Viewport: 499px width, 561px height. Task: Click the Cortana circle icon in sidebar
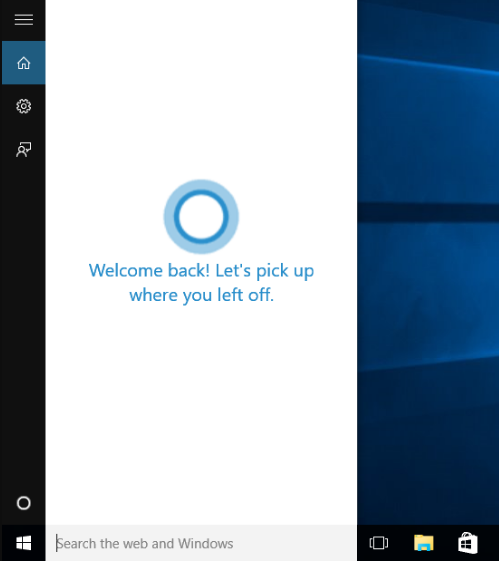click(24, 503)
